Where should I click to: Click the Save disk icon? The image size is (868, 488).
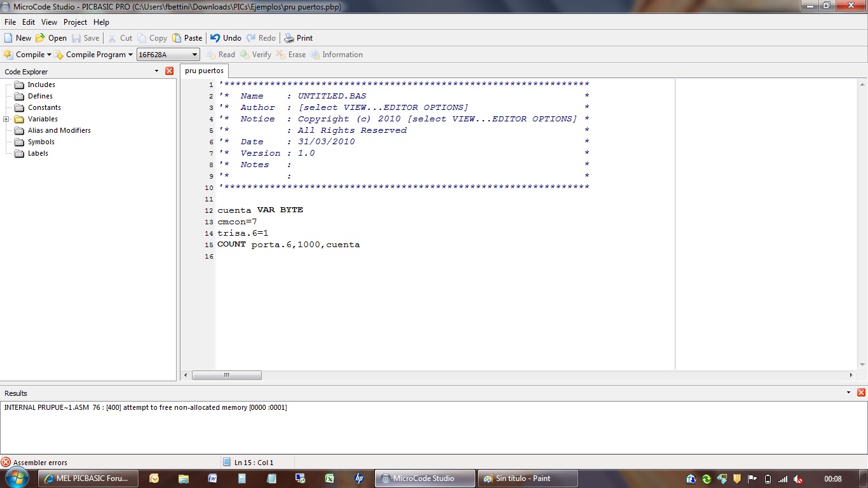76,38
